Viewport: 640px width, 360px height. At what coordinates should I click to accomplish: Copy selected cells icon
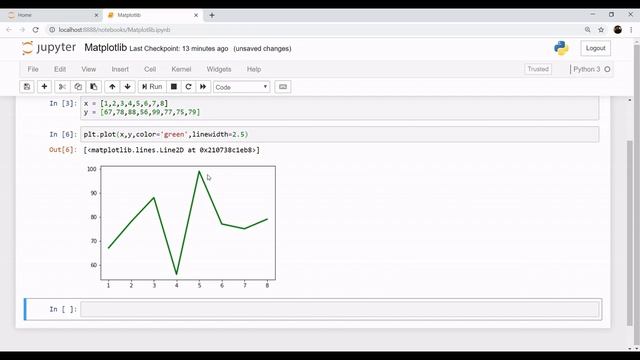78,87
